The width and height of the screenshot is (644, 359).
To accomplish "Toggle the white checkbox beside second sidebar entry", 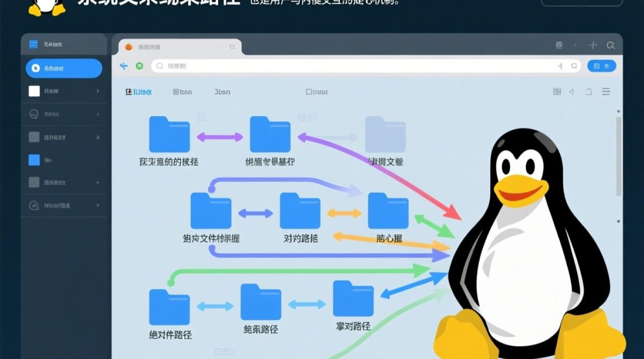I will tap(34, 91).
